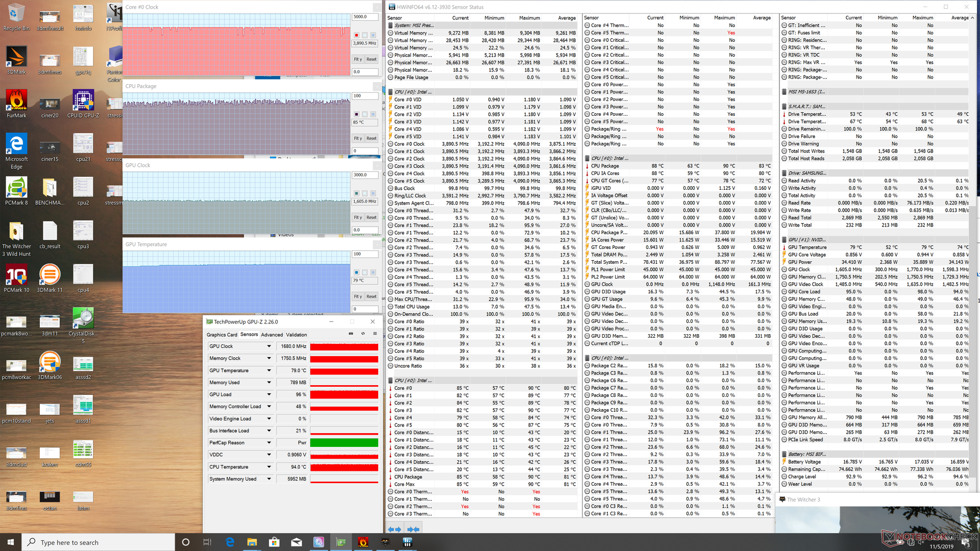The image size is (980, 551).
Task: Click the GPU-Z screenshot camera icon
Action: pyautogui.click(x=351, y=334)
